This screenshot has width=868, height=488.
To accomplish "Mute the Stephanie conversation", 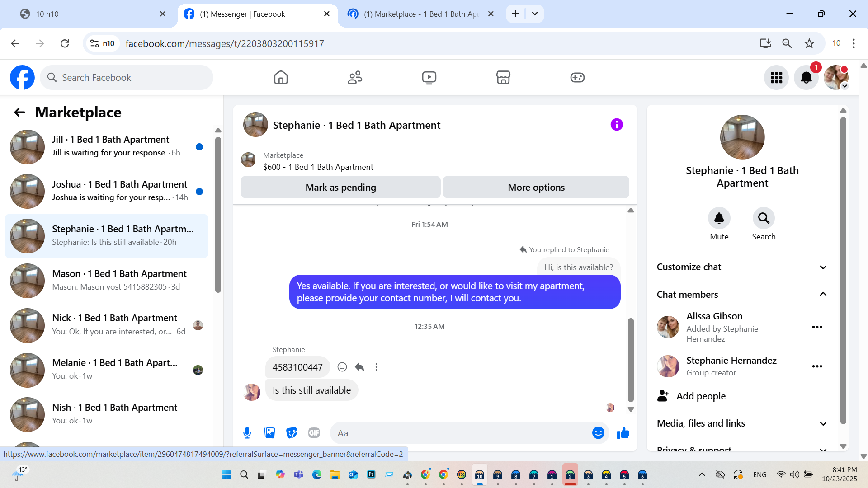I will click(719, 219).
